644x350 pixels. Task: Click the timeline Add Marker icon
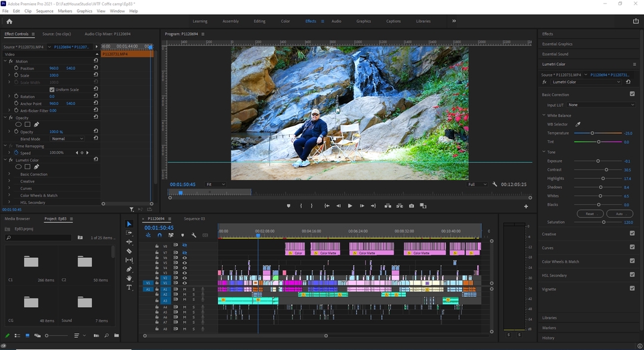[182, 235]
